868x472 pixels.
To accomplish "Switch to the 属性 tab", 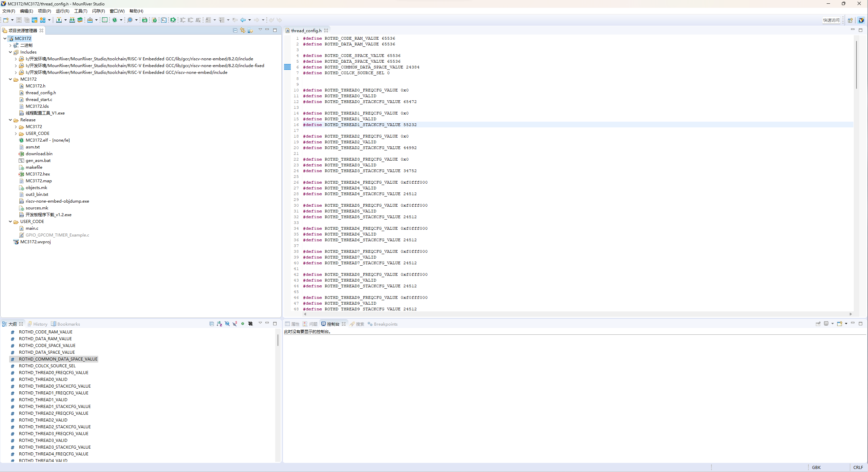I will click(x=292, y=324).
